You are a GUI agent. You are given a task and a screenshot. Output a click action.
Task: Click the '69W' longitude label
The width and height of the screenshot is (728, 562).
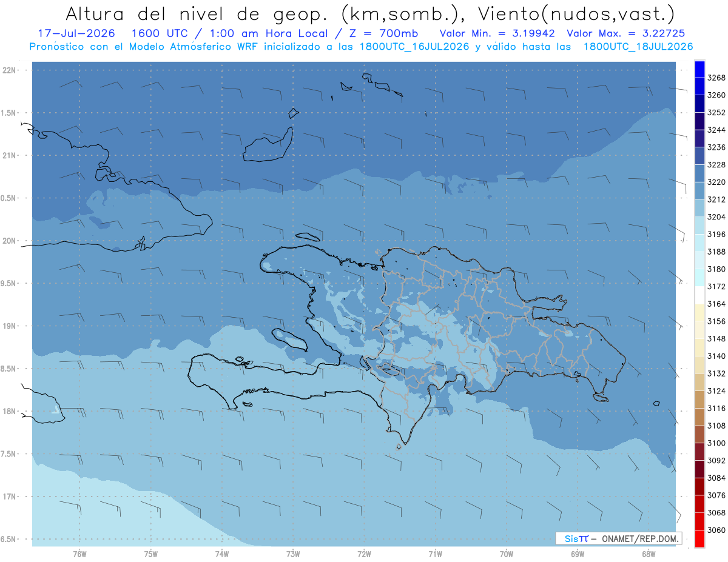[578, 554]
